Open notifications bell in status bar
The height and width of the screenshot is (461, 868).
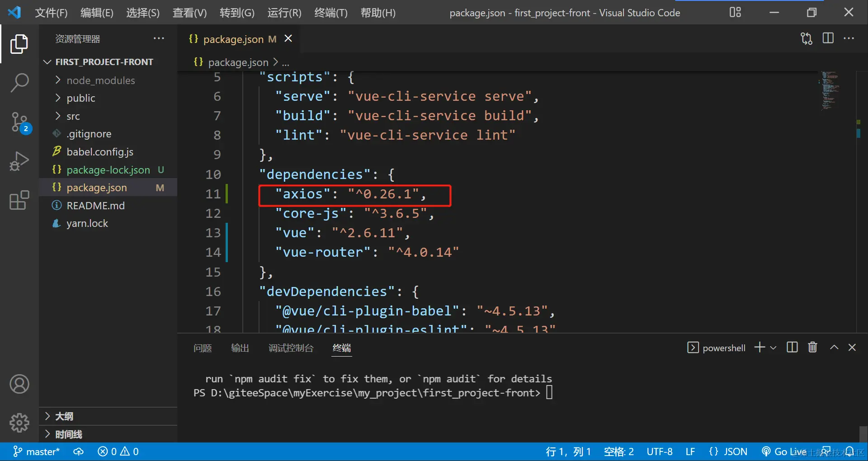[x=849, y=452]
